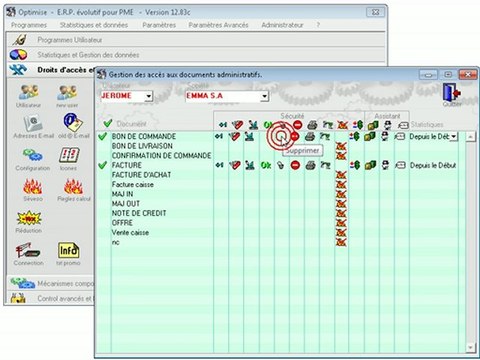Click Depuis le Début in FACTURE row
The image size is (480, 360).
[x=433, y=165]
